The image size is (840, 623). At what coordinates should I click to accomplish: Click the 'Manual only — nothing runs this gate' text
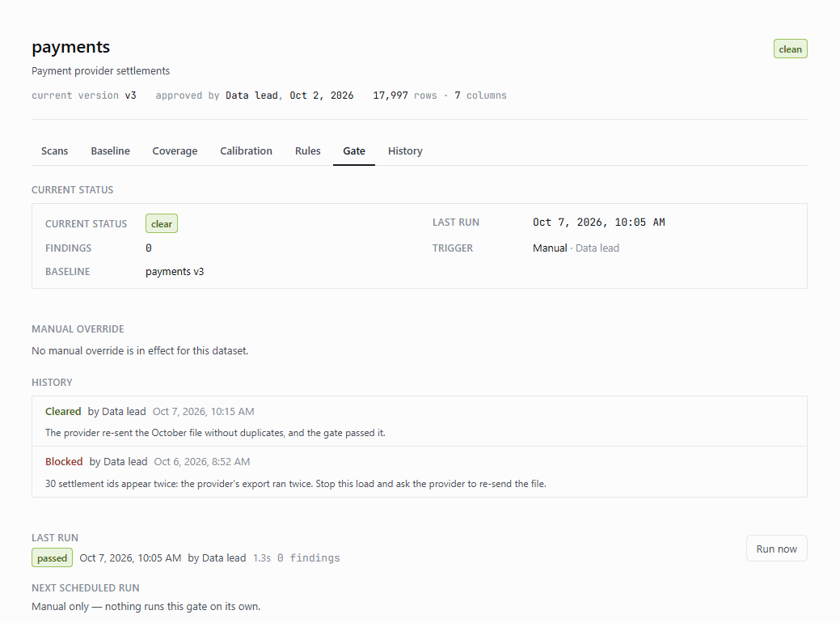coord(146,606)
